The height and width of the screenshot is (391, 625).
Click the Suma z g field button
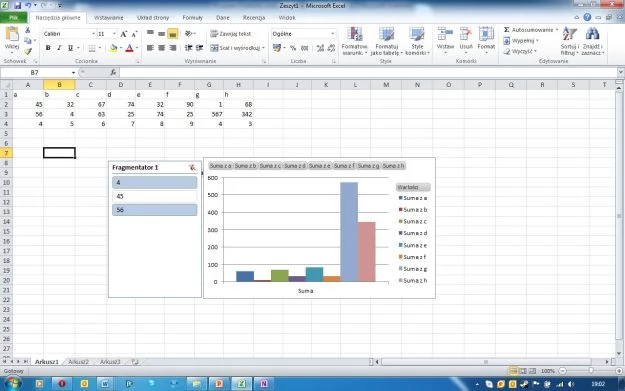(x=368, y=166)
